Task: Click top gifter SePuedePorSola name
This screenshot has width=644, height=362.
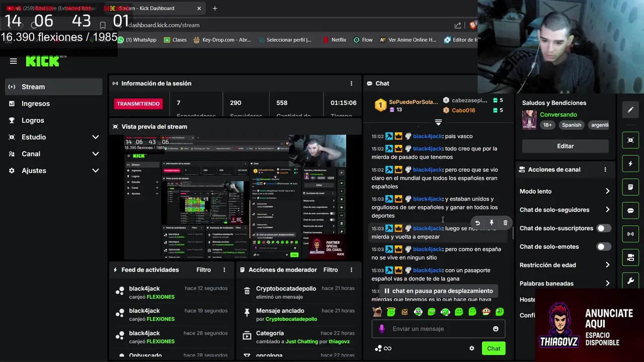Action: [x=414, y=102]
